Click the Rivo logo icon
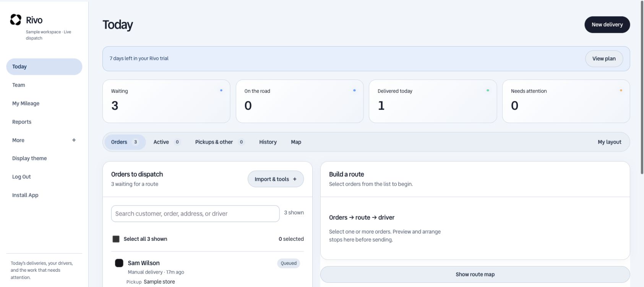The height and width of the screenshot is (287, 644). click(16, 19)
